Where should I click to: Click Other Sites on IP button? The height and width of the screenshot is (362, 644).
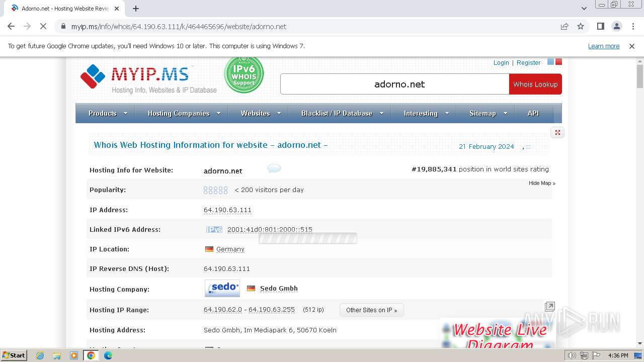pos(372,310)
